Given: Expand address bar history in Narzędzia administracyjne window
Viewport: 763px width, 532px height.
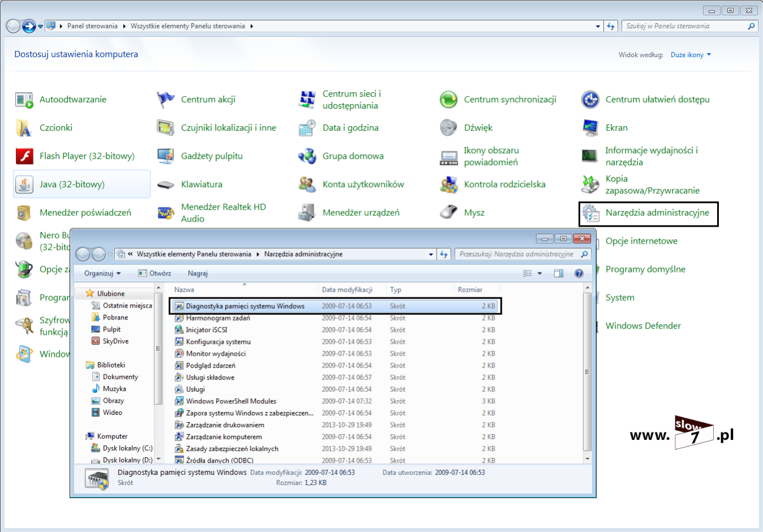Looking at the screenshot, I should 431,254.
